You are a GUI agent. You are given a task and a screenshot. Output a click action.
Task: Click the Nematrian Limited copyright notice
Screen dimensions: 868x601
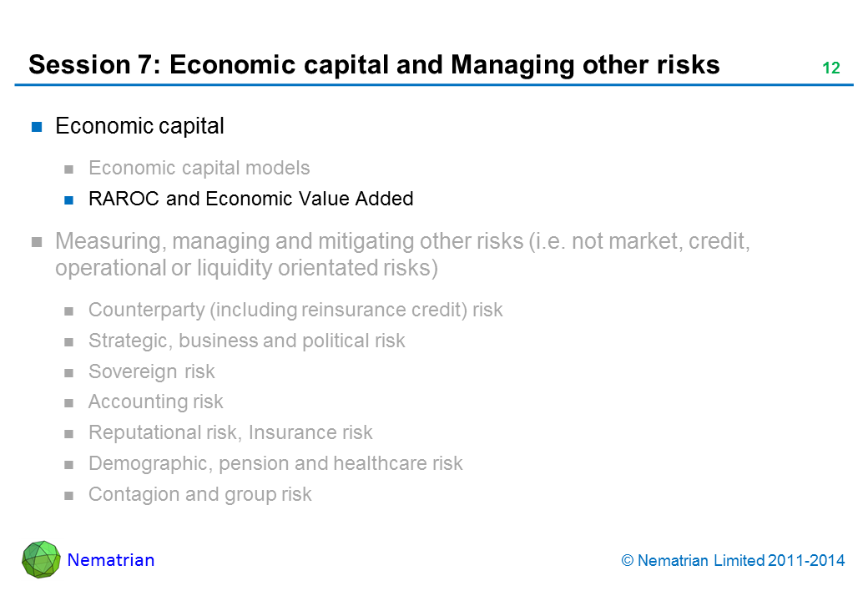coord(734,561)
